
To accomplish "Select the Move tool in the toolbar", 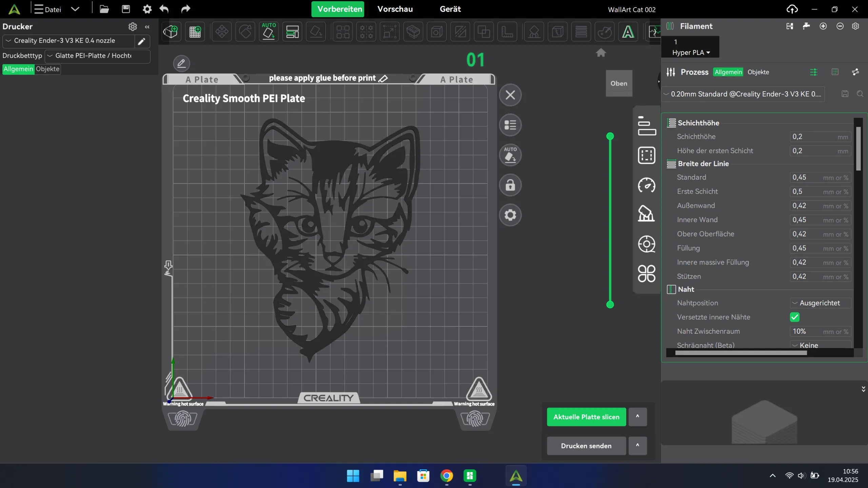I will (222, 32).
